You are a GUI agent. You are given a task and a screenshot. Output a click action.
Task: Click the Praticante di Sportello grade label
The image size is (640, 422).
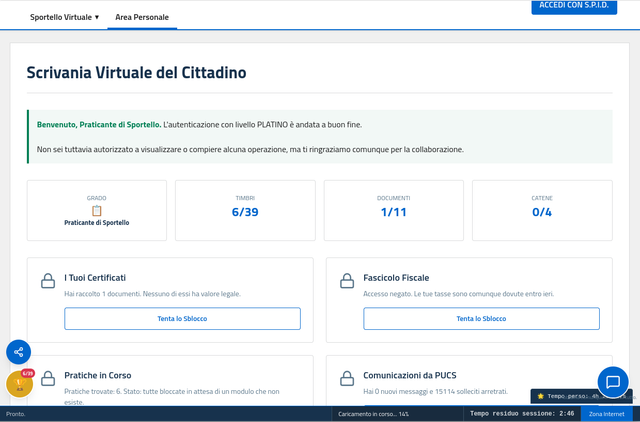point(96,223)
